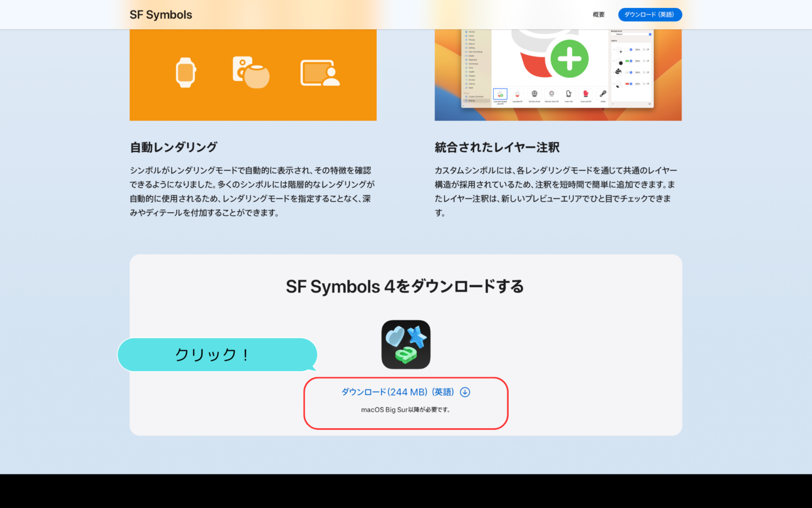Click the SF Symbols header title
Image resolution: width=812 pixels, height=508 pixels.
(161, 14)
